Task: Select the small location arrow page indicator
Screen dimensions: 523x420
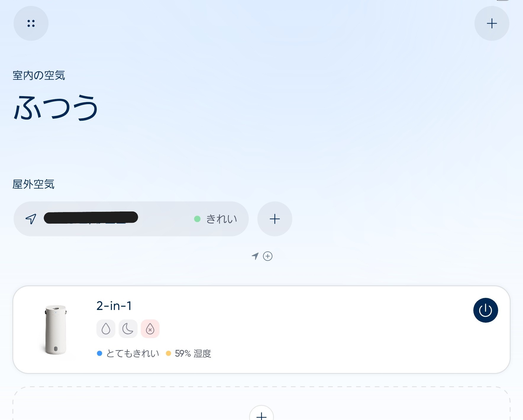Action: [255, 256]
